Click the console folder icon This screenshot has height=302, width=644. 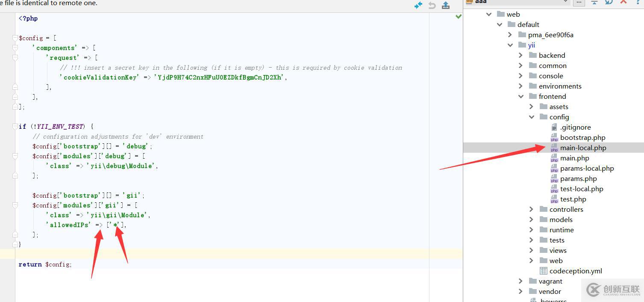click(x=532, y=76)
